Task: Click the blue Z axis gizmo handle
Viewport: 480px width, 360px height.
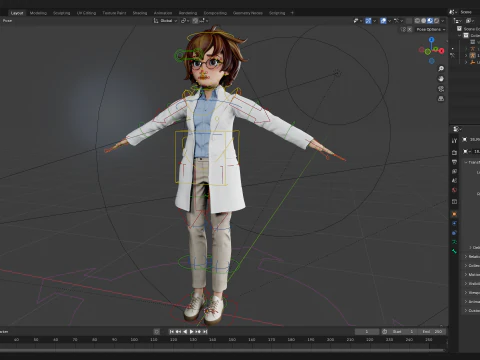Action: coord(432,40)
